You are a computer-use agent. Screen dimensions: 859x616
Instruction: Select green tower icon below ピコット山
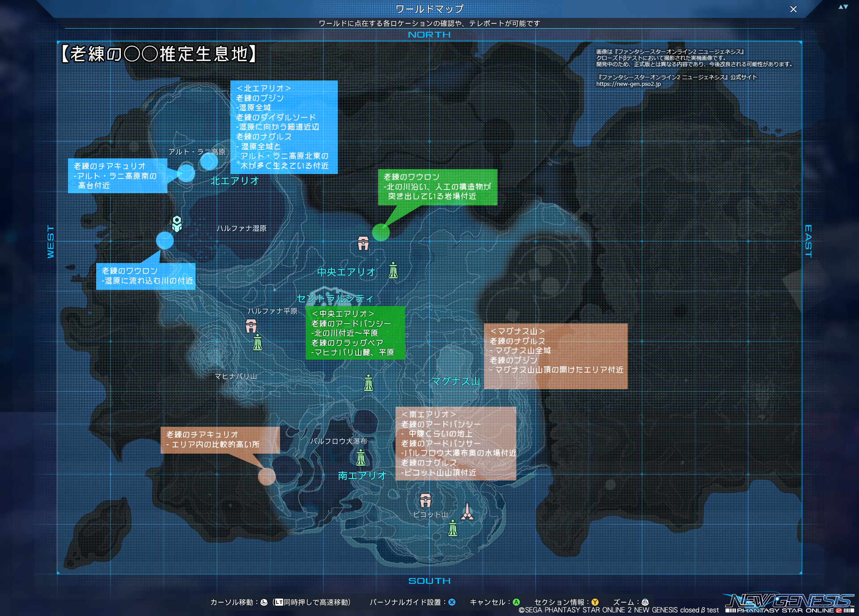453,528
